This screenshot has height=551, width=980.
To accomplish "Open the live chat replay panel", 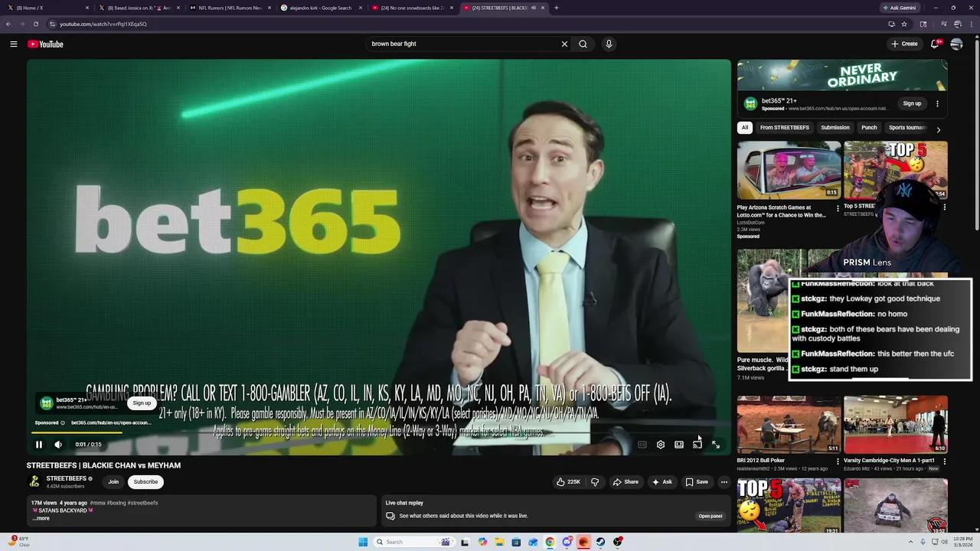I will 710,516.
